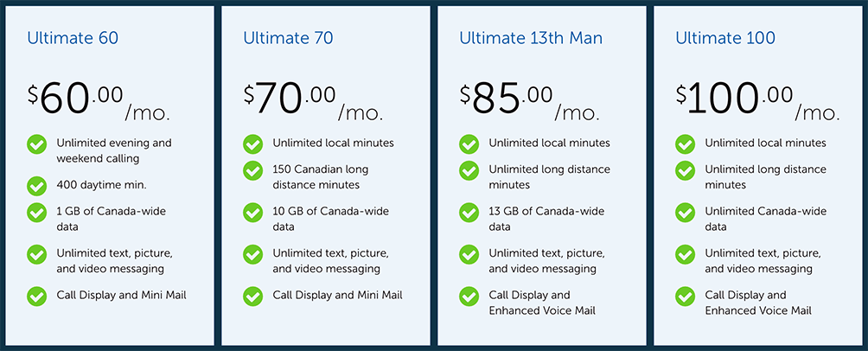Click the $100.00/mo. price
This screenshot has height=351, width=868.
point(758,100)
